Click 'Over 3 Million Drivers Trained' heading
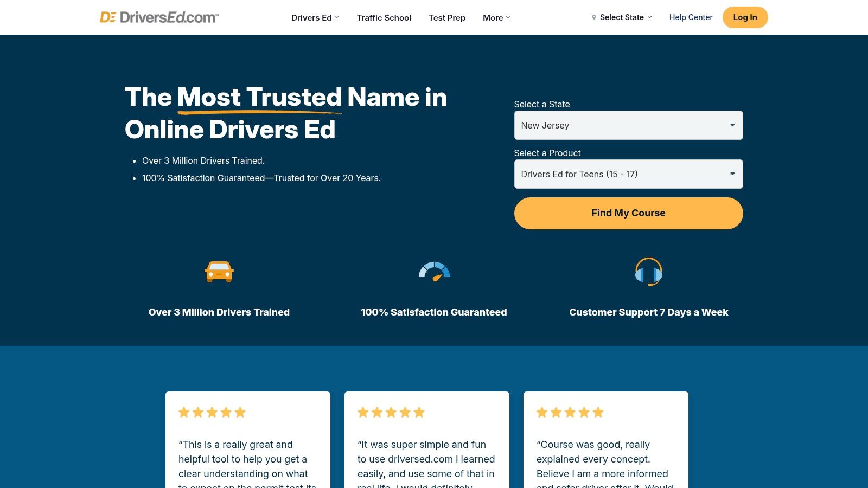This screenshot has height=488, width=868. pyautogui.click(x=219, y=312)
